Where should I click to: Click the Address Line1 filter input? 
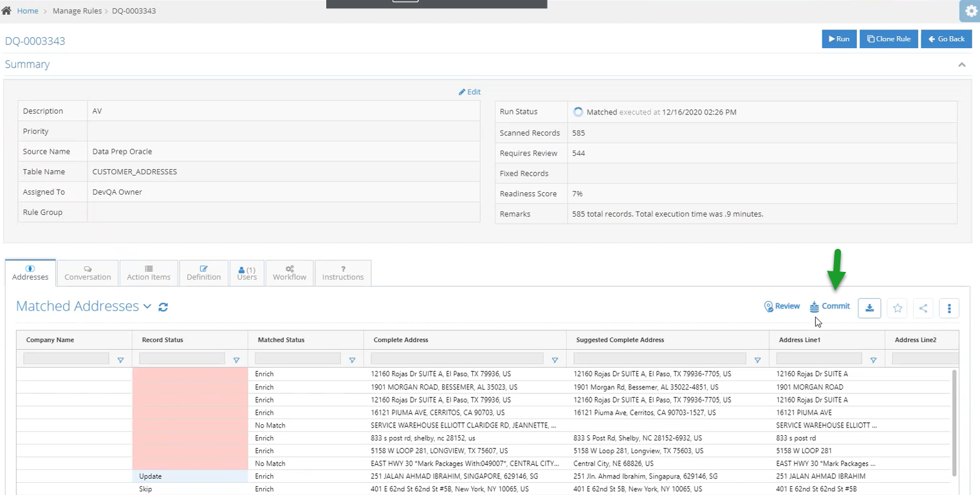point(819,358)
